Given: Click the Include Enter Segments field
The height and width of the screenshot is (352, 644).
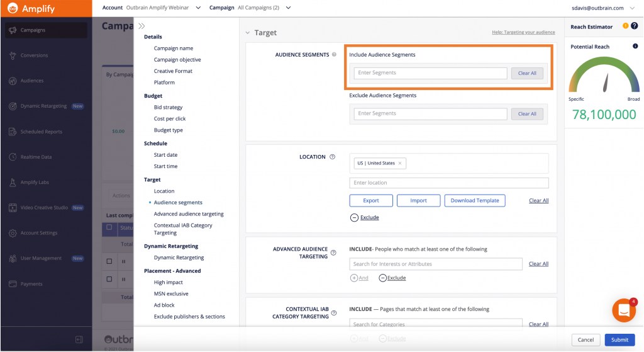Looking at the screenshot, I should (x=430, y=73).
